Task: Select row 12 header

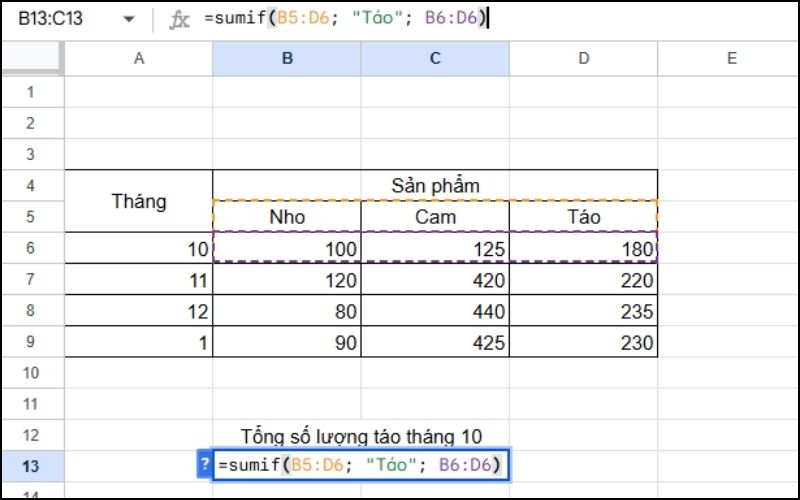Action: [x=31, y=435]
